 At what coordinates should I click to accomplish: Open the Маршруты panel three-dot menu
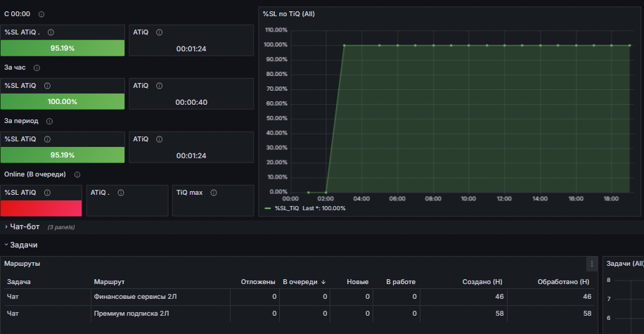point(592,264)
